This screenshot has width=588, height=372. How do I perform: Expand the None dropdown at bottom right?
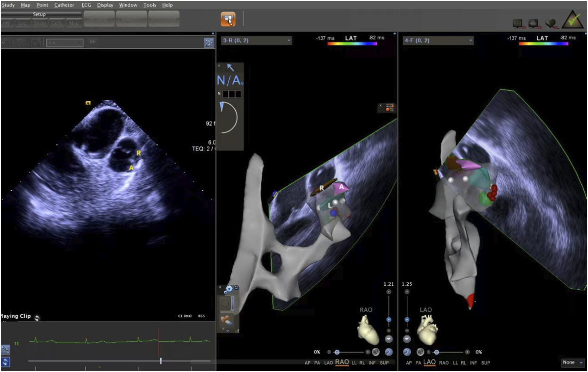(572, 362)
